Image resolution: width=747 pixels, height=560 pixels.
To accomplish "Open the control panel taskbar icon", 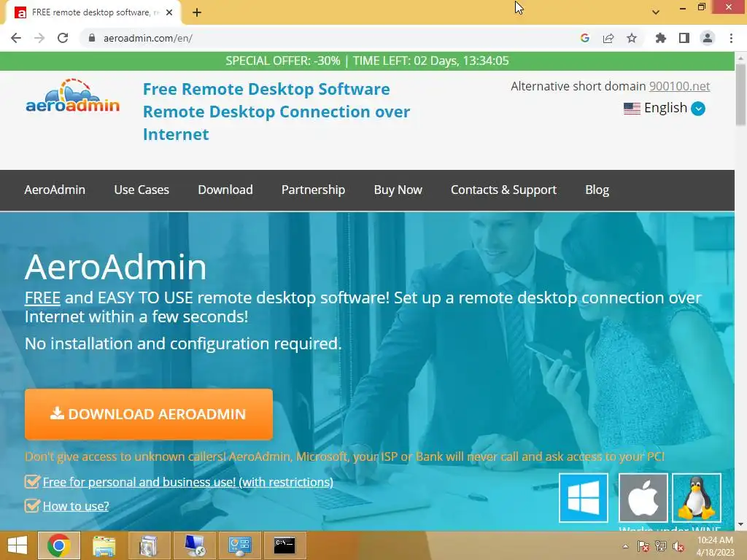I will click(x=239, y=545).
